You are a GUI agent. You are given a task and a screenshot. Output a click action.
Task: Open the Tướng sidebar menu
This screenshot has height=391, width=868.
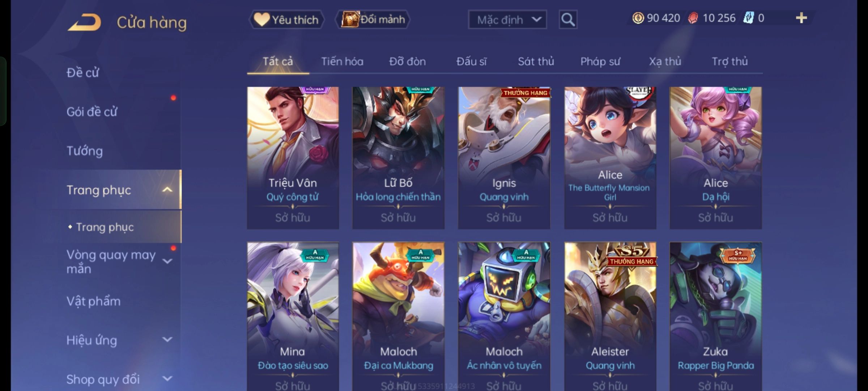[x=85, y=151]
